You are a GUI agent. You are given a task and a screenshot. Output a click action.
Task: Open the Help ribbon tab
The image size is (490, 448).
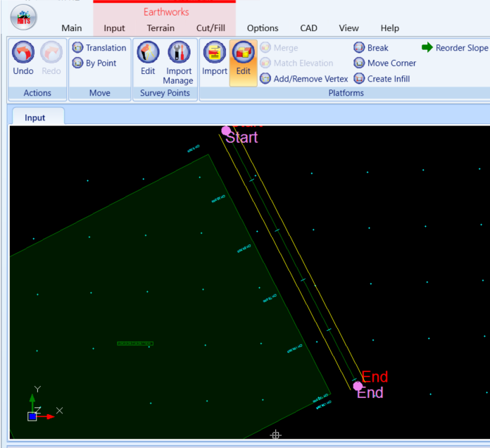pos(390,28)
